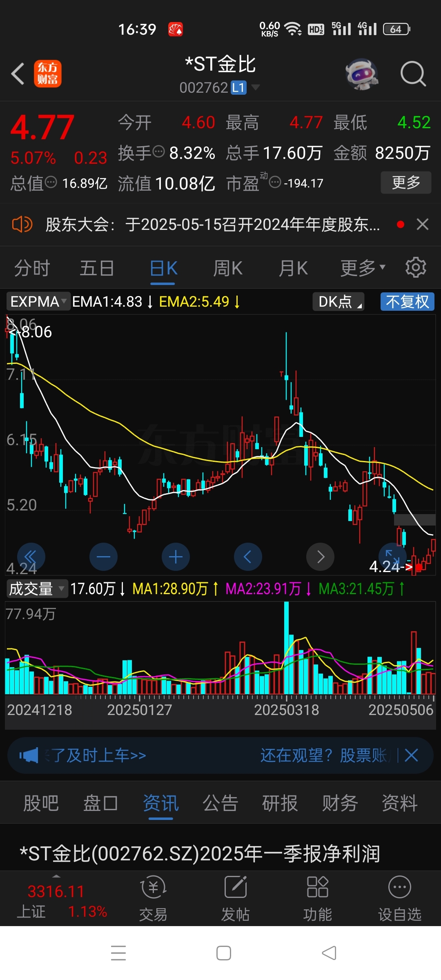Tap 更多 button for more quote data

pyautogui.click(x=406, y=182)
